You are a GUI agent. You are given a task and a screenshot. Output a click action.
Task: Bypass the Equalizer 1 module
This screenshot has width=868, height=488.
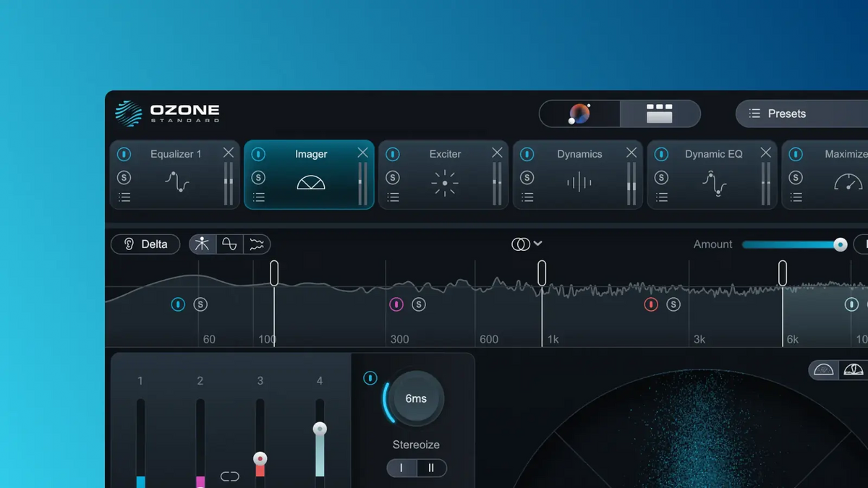(x=124, y=154)
